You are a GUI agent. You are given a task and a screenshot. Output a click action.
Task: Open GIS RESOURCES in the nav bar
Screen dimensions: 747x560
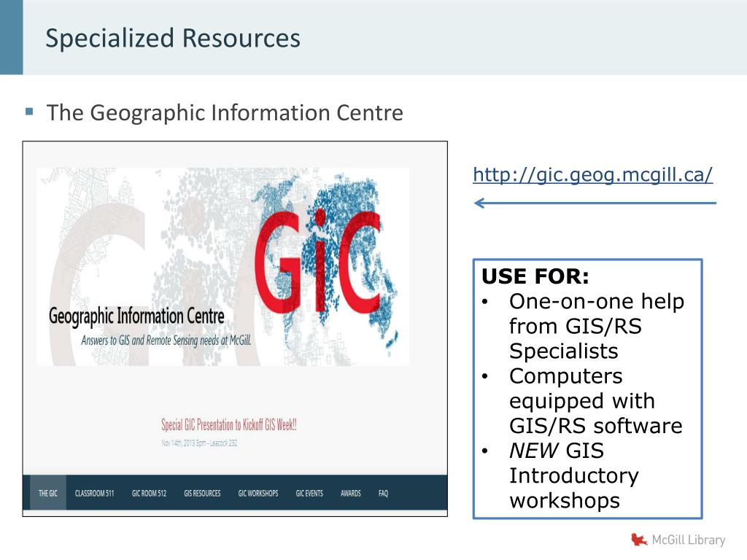pos(203,494)
